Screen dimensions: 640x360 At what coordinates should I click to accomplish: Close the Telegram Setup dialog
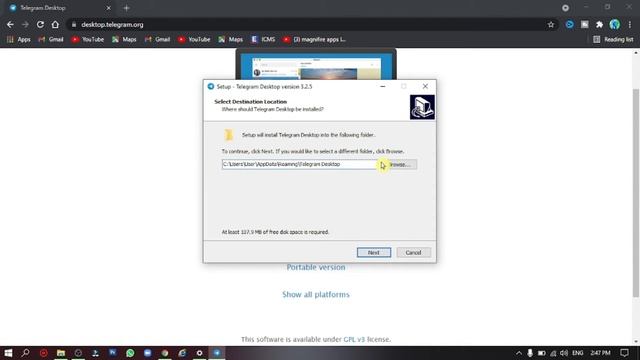point(425,86)
